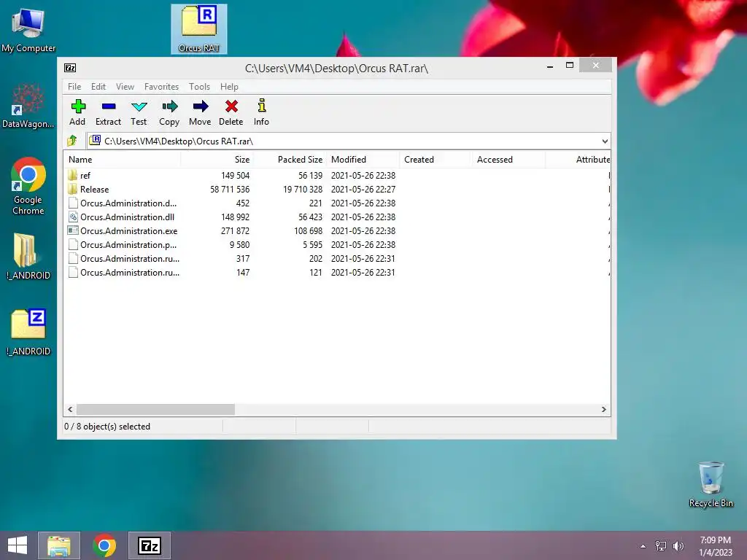Click the Extract toolbar icon
This screenshot has width=747, height=560.
pos(108,106)
